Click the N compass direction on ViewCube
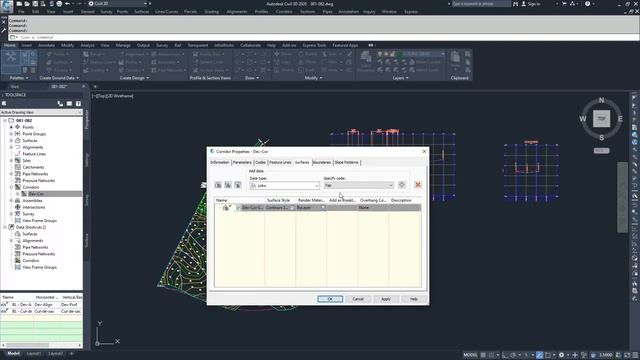Screen dimensions: 640x360 pos(601,100)
